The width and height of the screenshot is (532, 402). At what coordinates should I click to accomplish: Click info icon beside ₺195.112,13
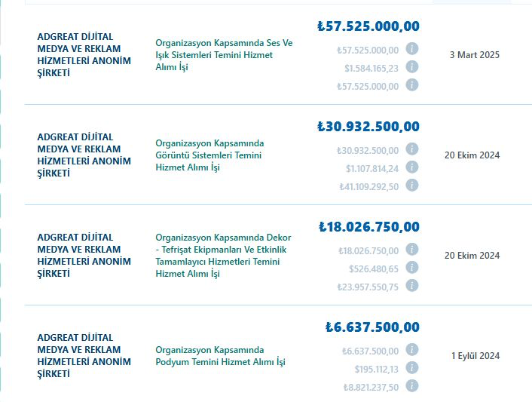pos(412,368)
